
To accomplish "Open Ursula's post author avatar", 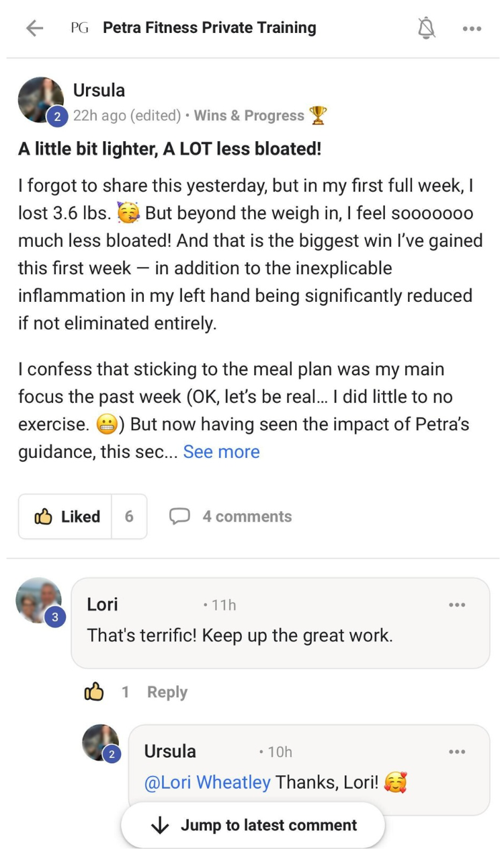I will [x=41, y=100].
